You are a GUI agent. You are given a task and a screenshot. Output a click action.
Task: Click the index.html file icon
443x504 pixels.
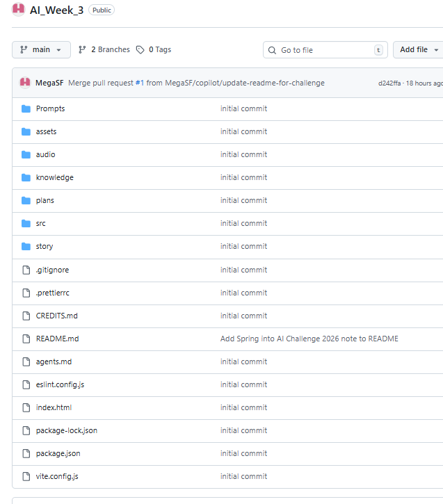point(26,407)
